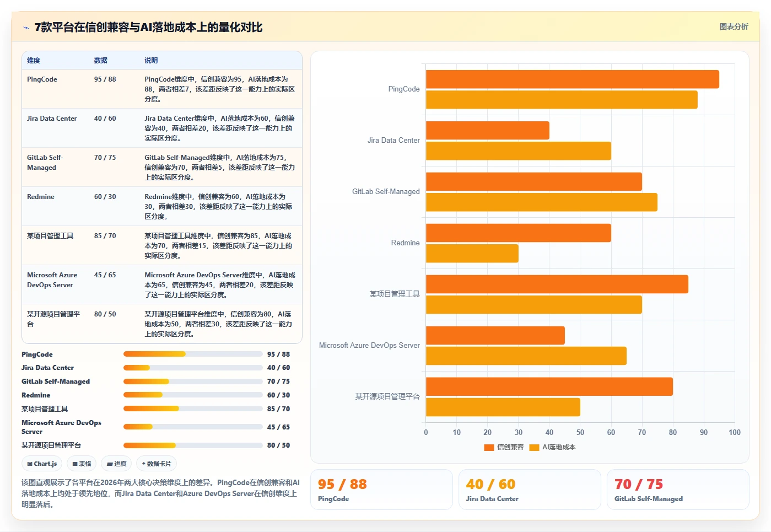Click the 表格 tag chip
The width and height of the screenshot is (771, 532).
[x=82, y=464]
